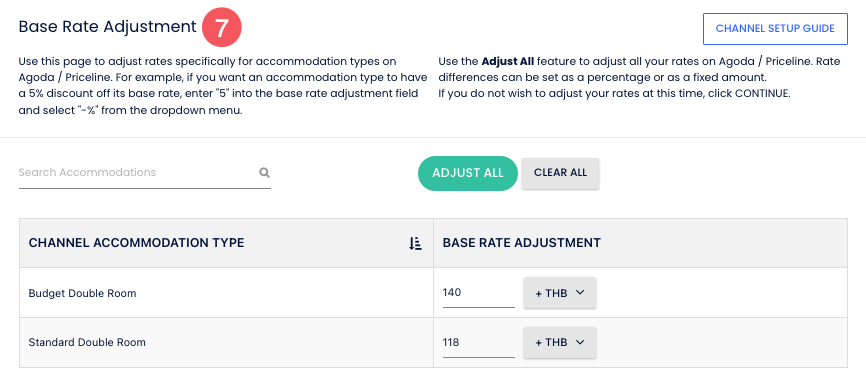Expand chevron next to Budget room THB
Image resolution: width=866 pixels, height=384 pixels.
(x=579, y=293)
